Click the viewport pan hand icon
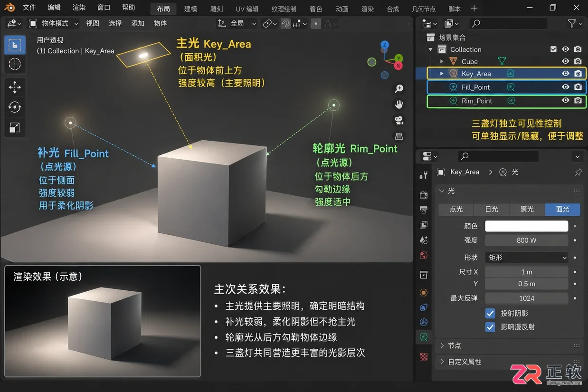This screenshot has height=392, width=588. tap(399, 105)
